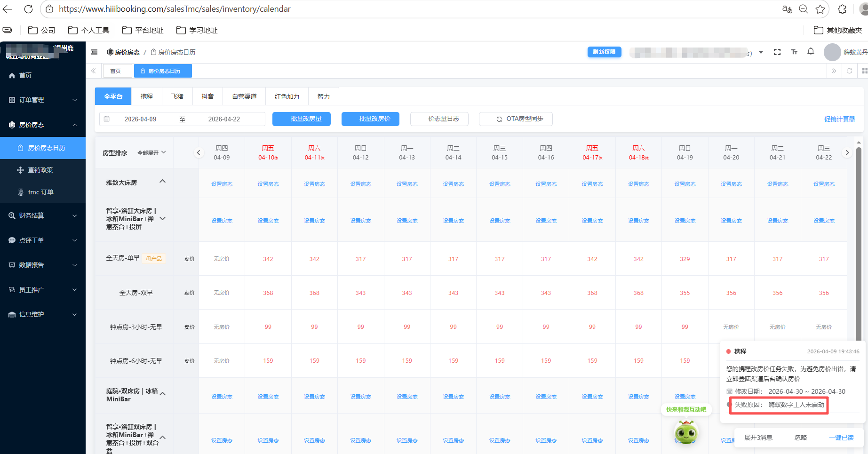Click the 促销计算器 link
The height and width of the screenshot is (454, 868).
(839, 119)
